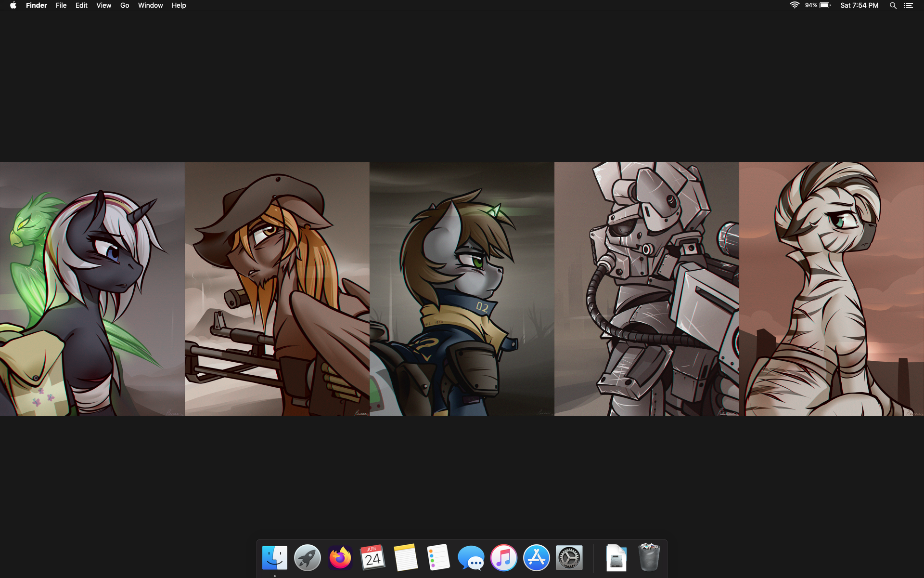
Task: Launch Launchpad rocket icon in Dock
Action: 308,558
